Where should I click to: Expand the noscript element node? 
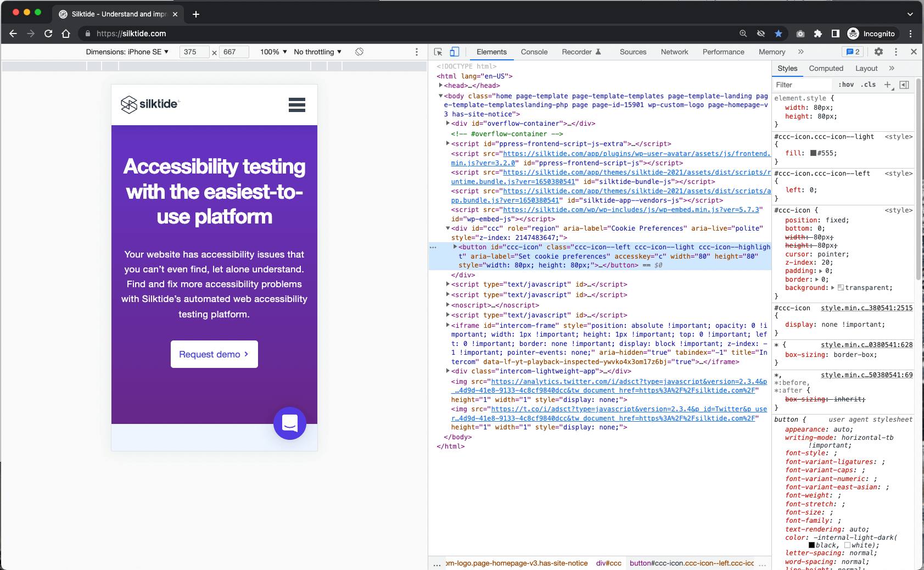(448, 305)
